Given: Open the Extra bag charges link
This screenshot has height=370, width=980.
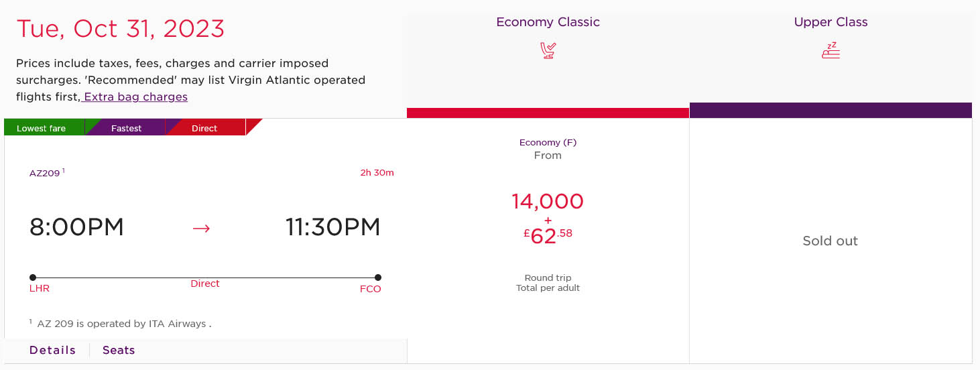Looking at the screenshot, I should pos(134,97).
